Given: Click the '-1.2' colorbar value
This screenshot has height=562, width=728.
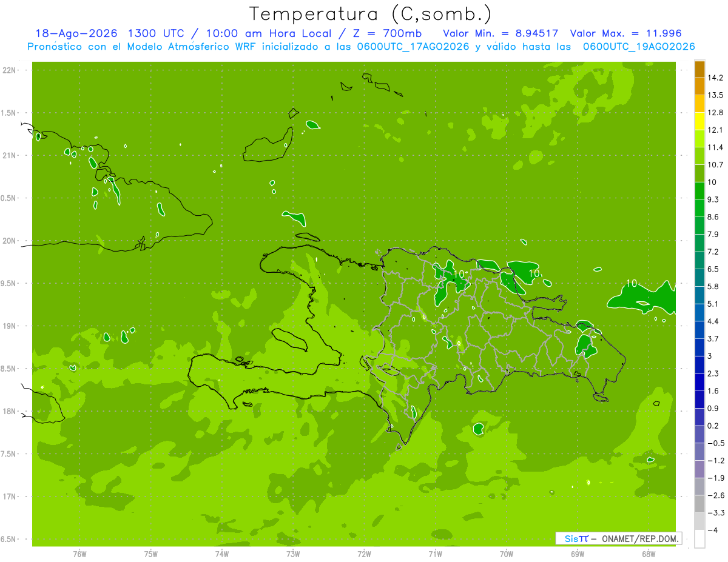Looking at the screenshot, I should coord(715,461).
